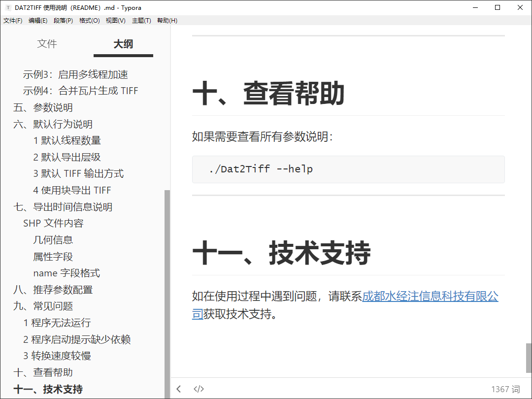Open the 主题(T) menu

point(141,20)
